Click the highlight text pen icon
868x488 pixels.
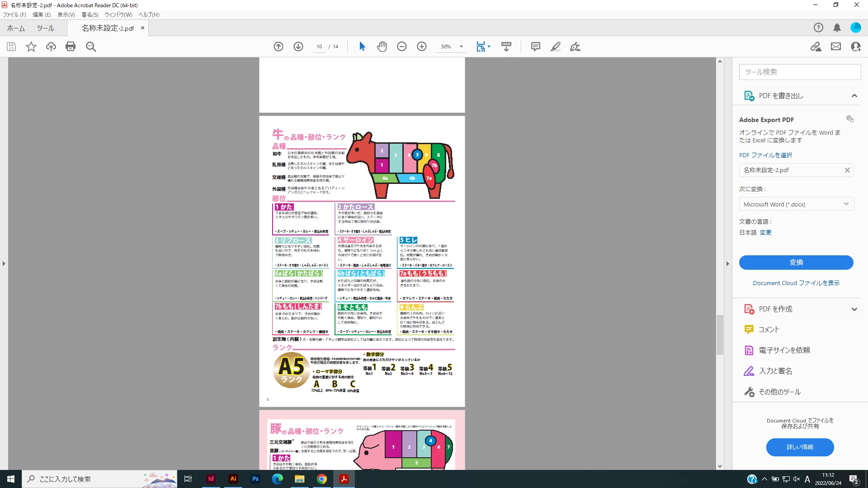(x=556, y=47)
